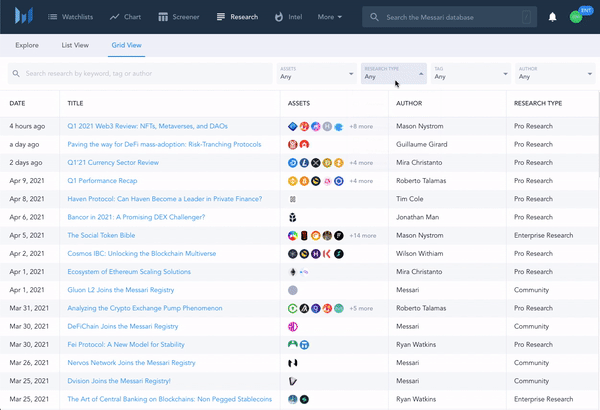
Task: Click the Dvision asset icon
Action: [293, 381]
